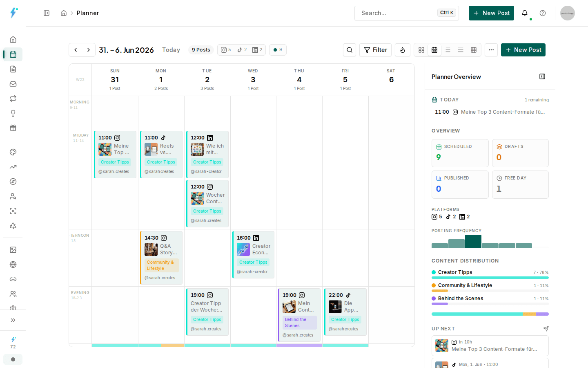Screen dimensions: 588x368
Task: Open the 14:30 Q&A Story post card
Action: [161, 258]
